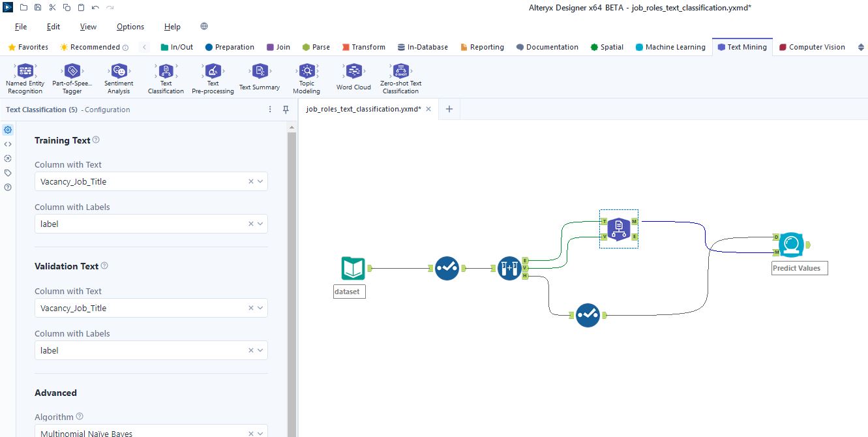Screen dimensions: 868x437
Task: Open the Word Cloud tool
Action: pos(353,76)
